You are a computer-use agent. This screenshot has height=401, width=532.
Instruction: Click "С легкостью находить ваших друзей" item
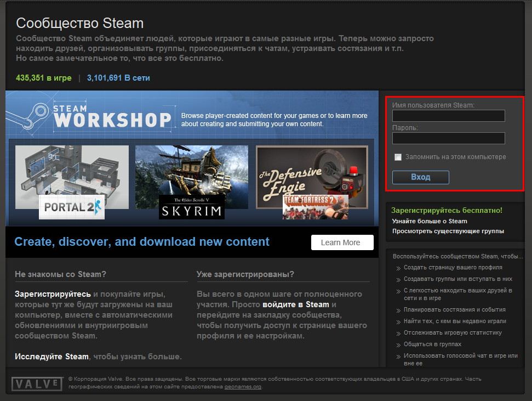pos(458,294)
